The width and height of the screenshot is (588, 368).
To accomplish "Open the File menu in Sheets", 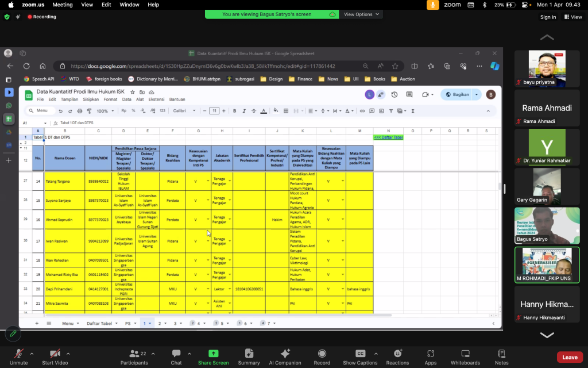I will coord(40,99).
